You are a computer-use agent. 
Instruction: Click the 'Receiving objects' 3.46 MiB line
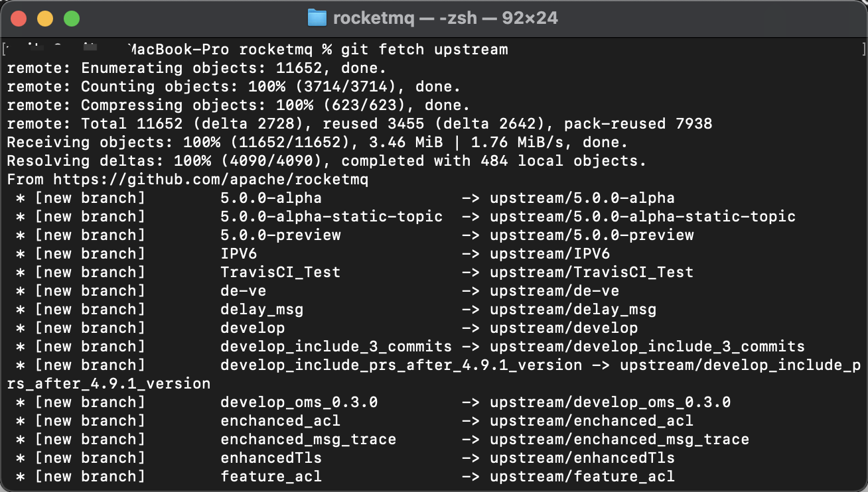317,143
